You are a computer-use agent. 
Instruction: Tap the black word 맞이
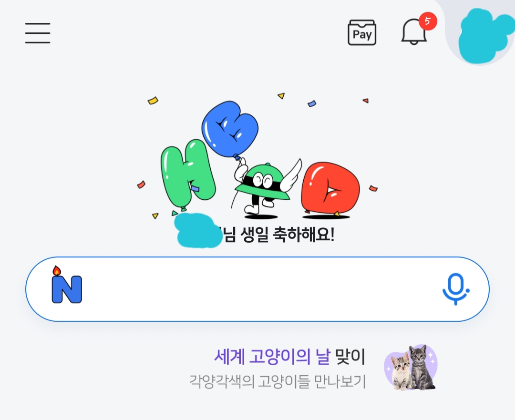pos(350,357)
